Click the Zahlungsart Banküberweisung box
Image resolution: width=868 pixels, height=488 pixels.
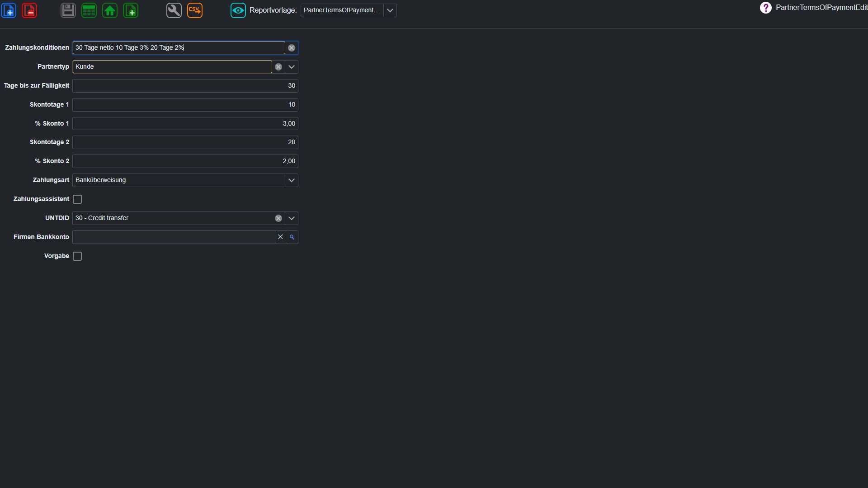point(179,180)
